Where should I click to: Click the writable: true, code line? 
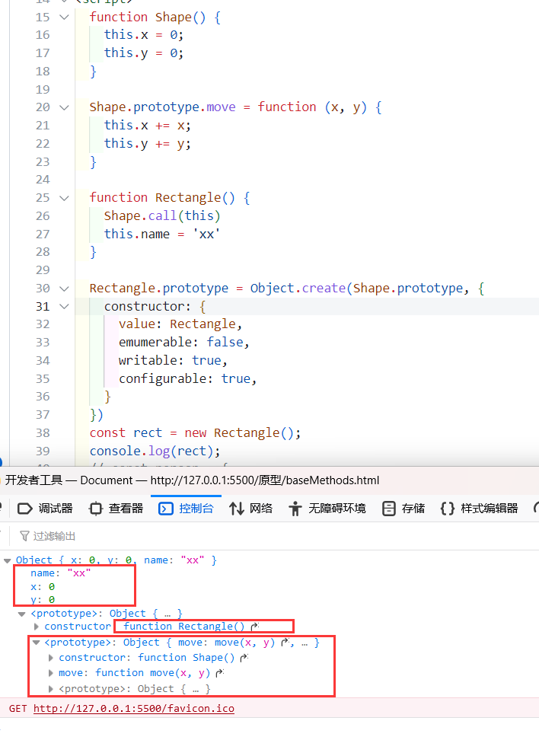pyautogui.click(x=173, y=361)
